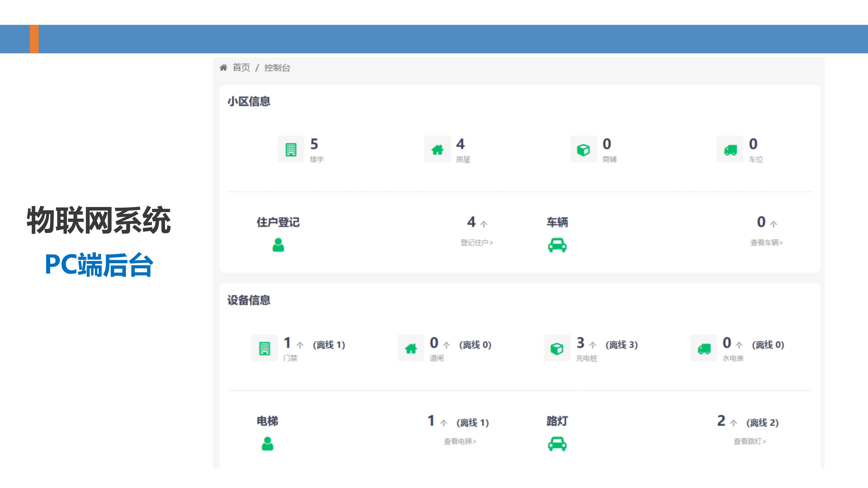Click the 道闸 label text
The image size is (868, 488).
436,358
